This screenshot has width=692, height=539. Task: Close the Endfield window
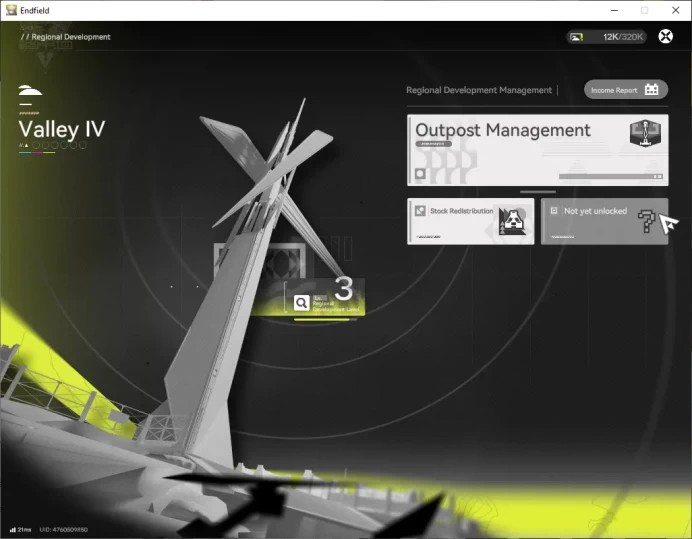676,10
